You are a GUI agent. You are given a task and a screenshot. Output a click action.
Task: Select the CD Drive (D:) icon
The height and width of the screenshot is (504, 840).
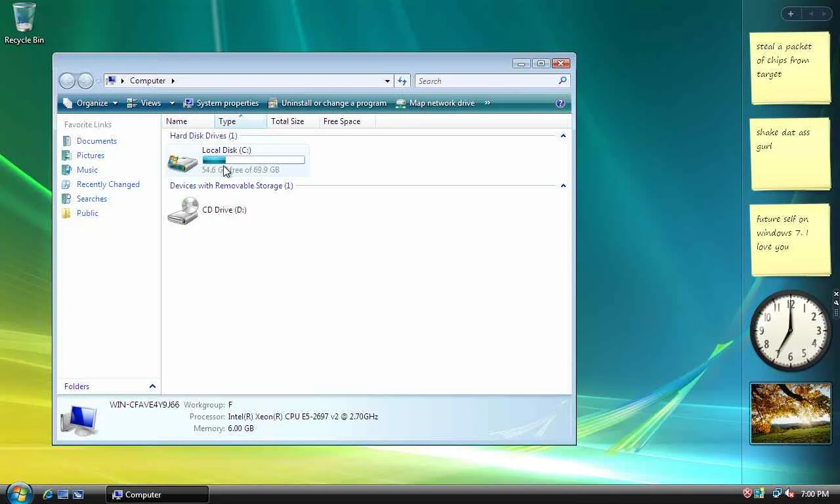[x=182, y=211]
